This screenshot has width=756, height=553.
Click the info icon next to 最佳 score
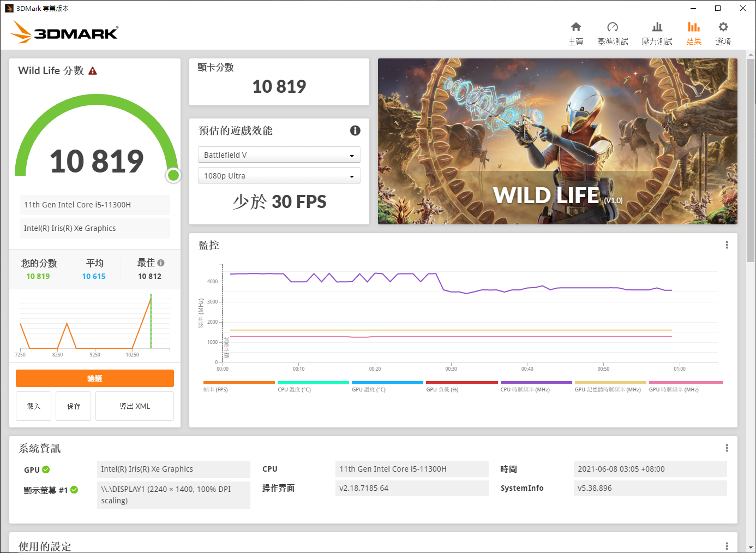pyautogui.click(x=161, y=263)
